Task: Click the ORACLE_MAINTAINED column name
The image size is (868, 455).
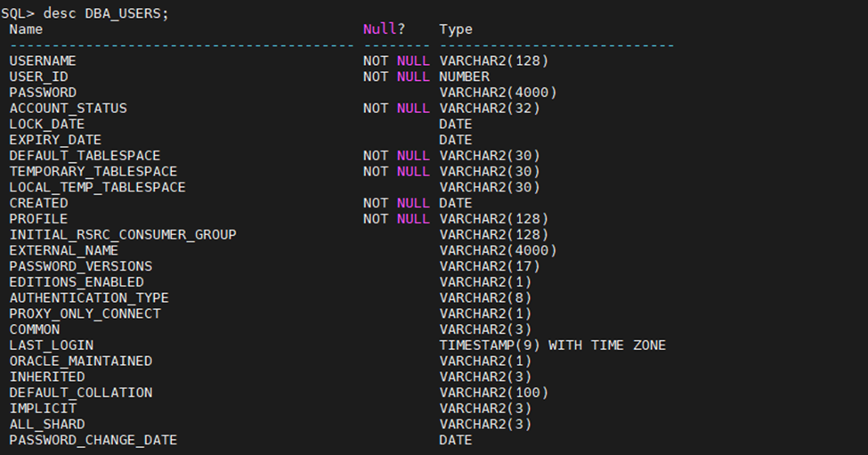Action: tap(80, 361)
